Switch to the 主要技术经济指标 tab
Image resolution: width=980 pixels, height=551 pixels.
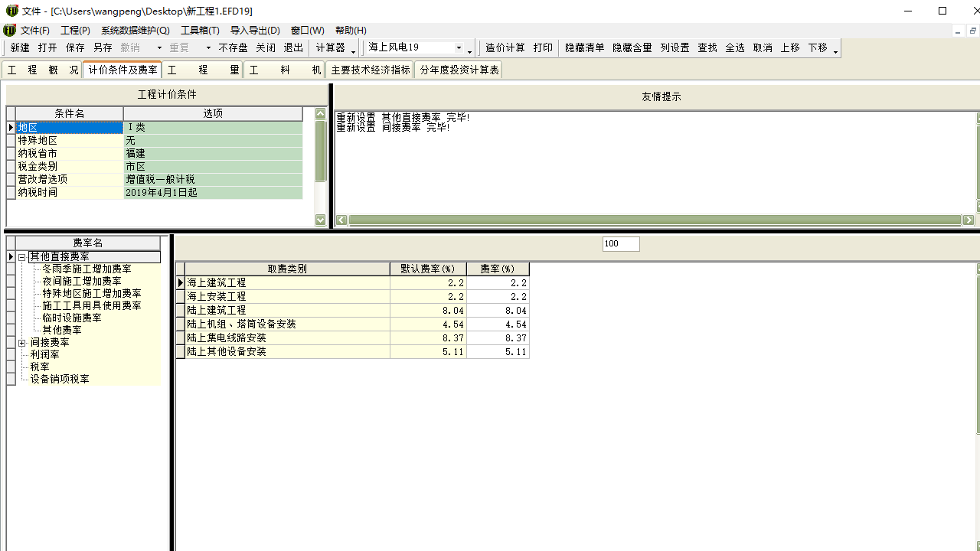click(371, 70)
